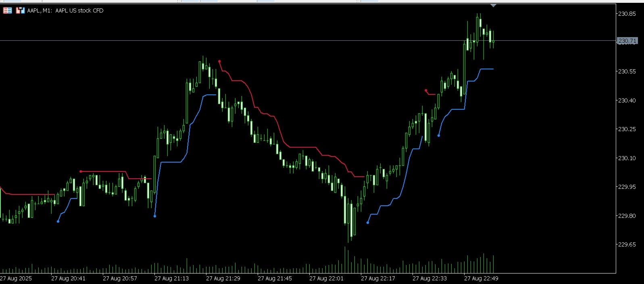Screen dimensions: 644x284
Task: Click the 27 Aug 20:57 time label
Action: (120, 278)
